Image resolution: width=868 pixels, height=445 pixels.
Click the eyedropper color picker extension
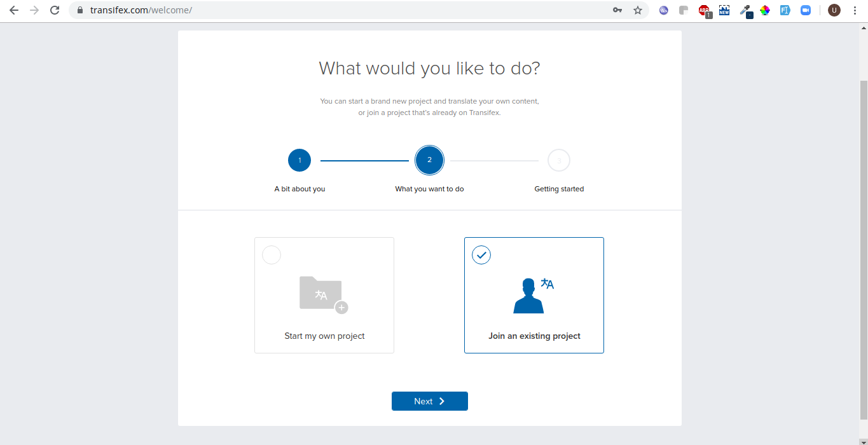[745, 10]
